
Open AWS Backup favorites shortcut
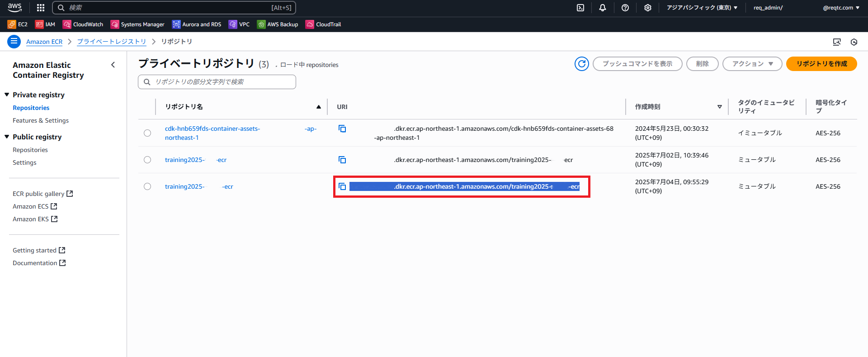tap(278, 24)
